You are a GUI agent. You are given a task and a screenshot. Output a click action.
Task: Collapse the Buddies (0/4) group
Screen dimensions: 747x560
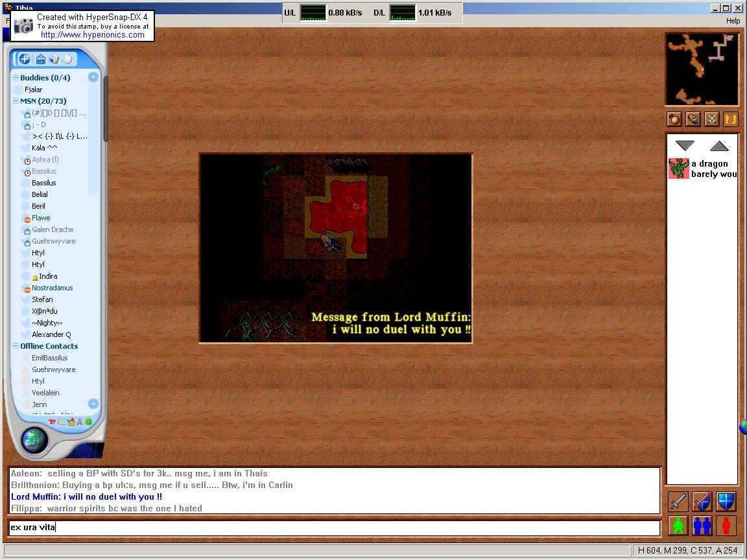pos(16,78)
